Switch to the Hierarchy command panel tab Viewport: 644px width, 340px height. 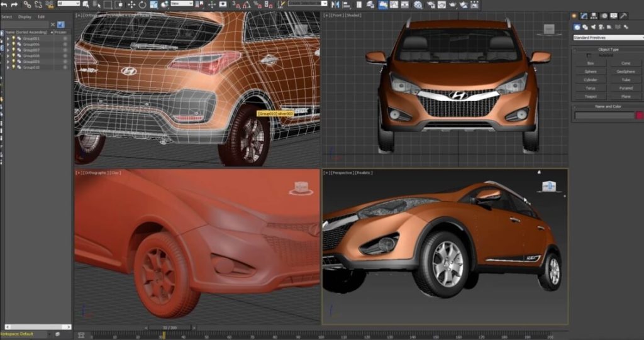[x=594, y=16]
